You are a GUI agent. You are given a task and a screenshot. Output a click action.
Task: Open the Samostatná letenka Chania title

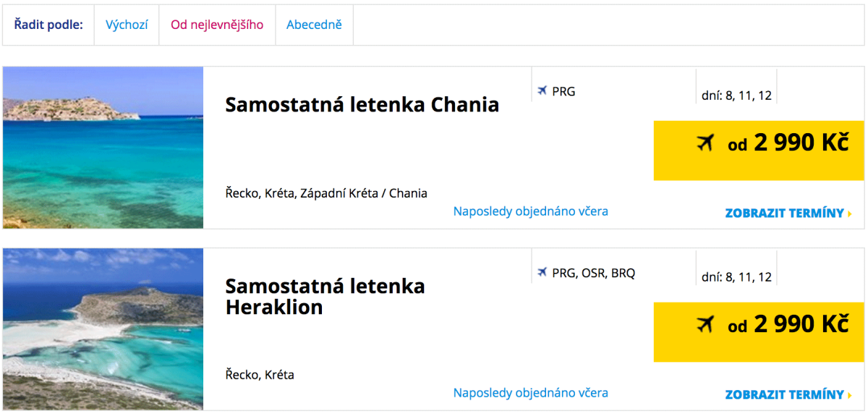click(362, 105)
